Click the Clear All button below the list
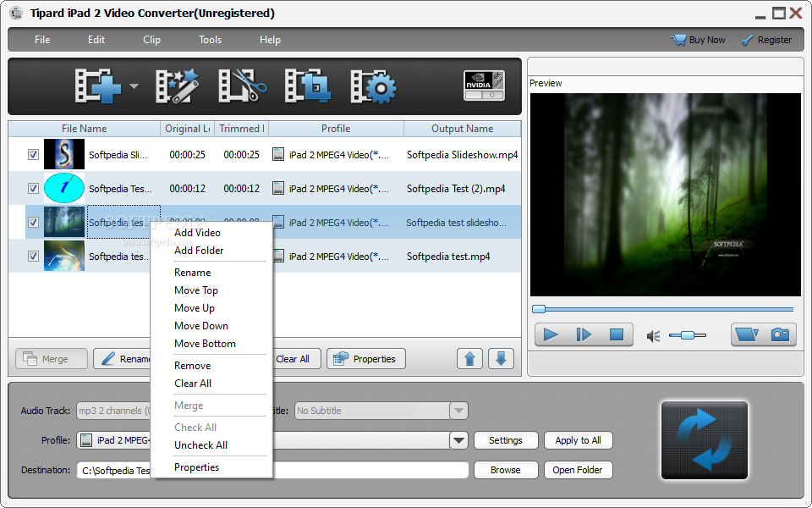The image size is (812, 508). coord(295,359)
